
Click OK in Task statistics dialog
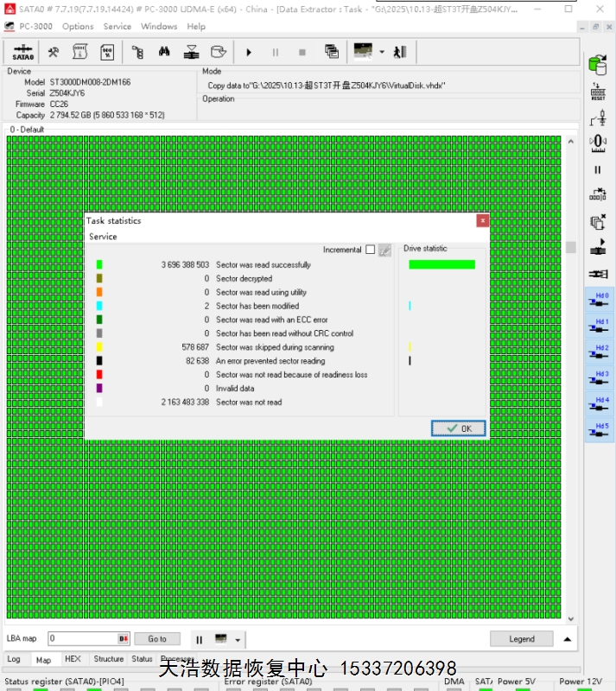(x=459, y=428)
